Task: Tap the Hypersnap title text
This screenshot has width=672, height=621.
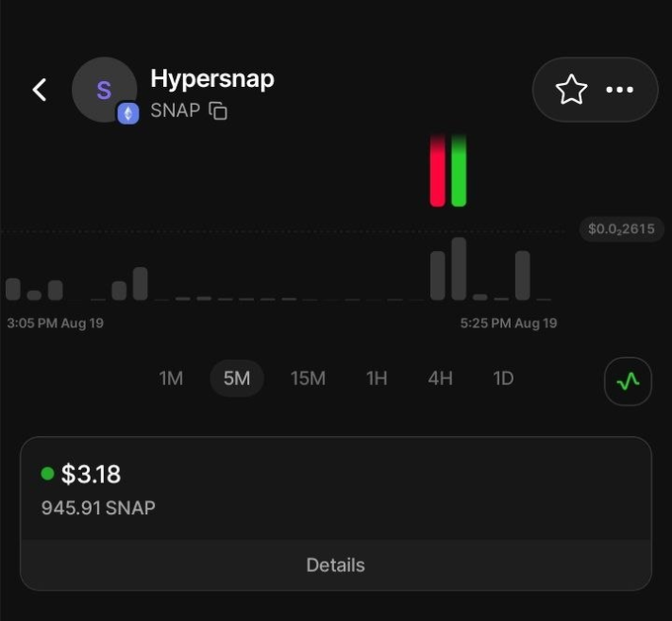Action: click(x=212, y=79)
